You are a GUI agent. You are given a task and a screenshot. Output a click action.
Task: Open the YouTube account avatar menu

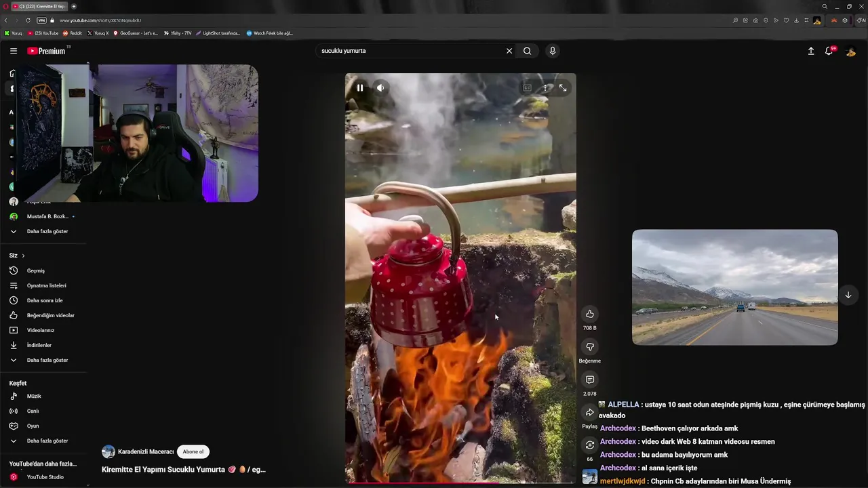click(850, 51)
